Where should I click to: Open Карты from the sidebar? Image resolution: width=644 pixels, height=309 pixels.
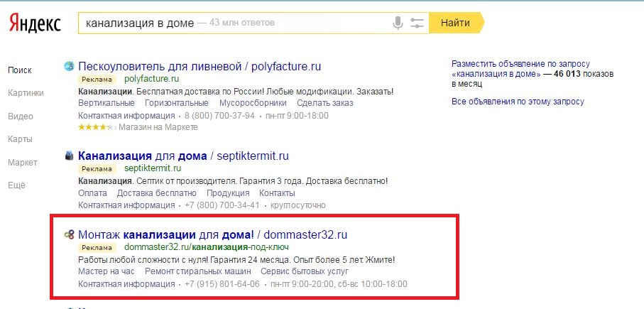coord(20,139)
